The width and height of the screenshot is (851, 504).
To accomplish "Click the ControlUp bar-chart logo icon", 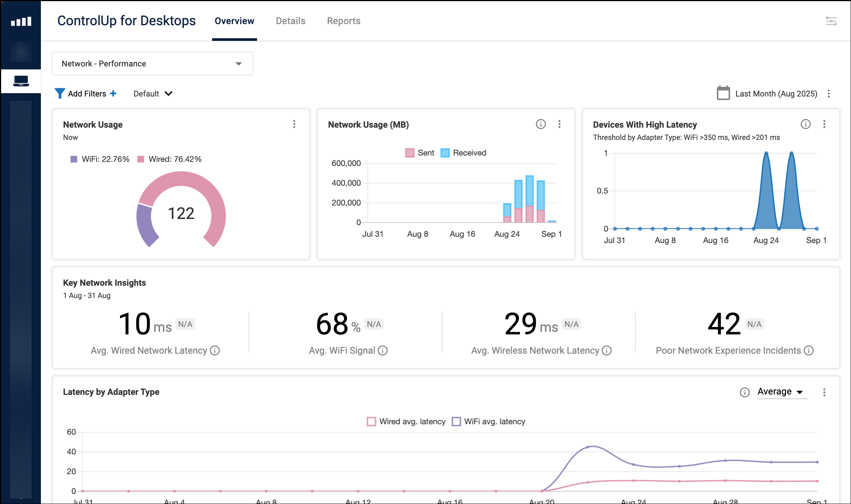I will (x=21, y=21).
